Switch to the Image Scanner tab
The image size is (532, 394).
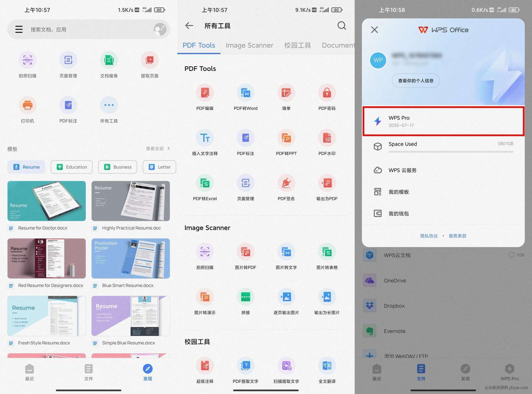click(x=250, y=45)
